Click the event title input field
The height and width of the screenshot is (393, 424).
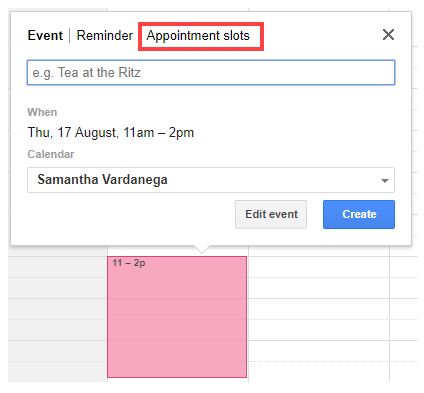(x=211, y=73)
